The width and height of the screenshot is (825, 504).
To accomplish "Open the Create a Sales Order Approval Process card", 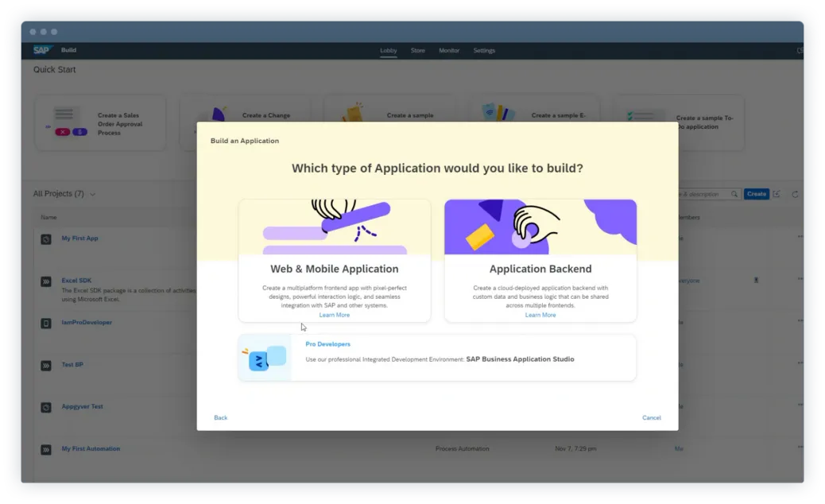I will [100, 123].
